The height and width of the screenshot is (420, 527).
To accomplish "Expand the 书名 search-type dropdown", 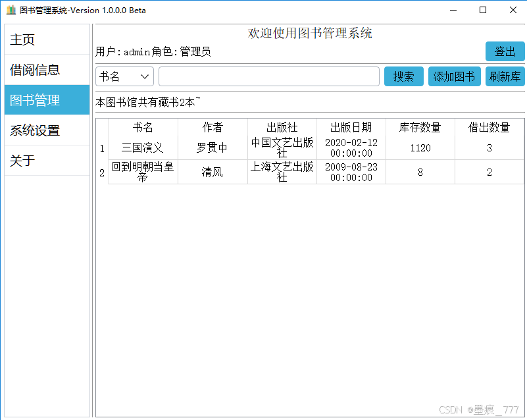I will (125, 76).
